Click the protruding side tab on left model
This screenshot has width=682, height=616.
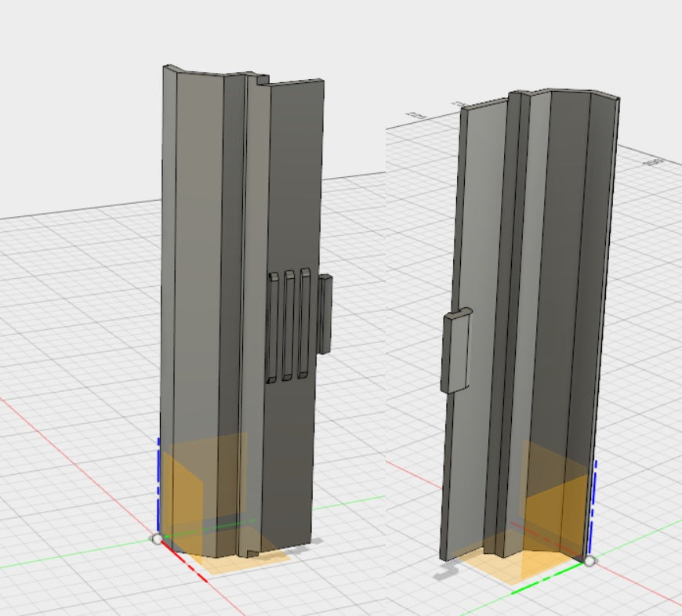pyautogui.click(x=325, y=313)
